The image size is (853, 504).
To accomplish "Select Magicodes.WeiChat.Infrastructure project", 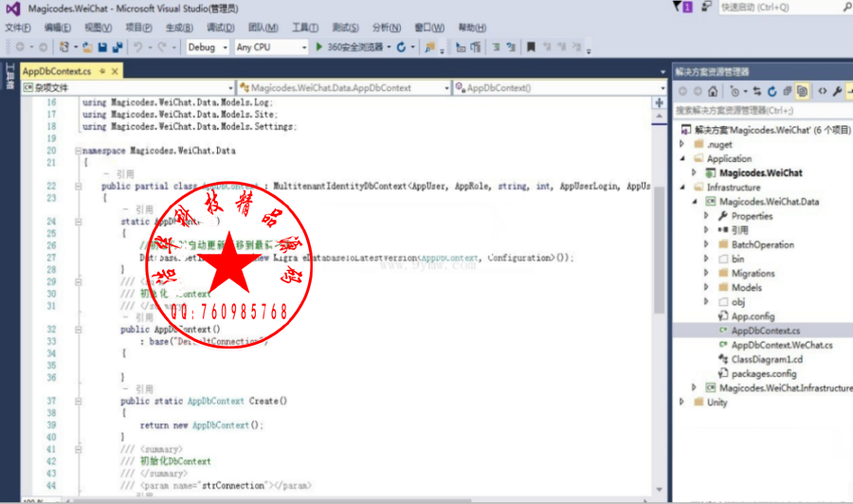I will tap(786, 387).
